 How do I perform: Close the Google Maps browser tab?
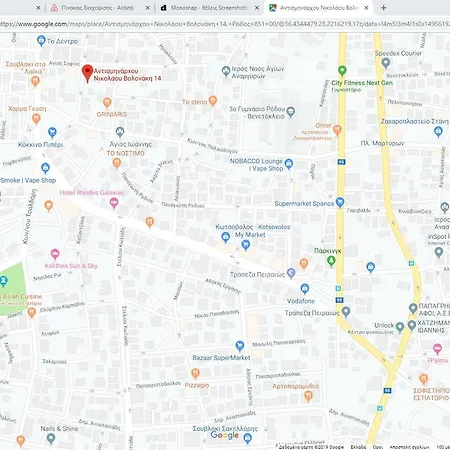point(366,8)
